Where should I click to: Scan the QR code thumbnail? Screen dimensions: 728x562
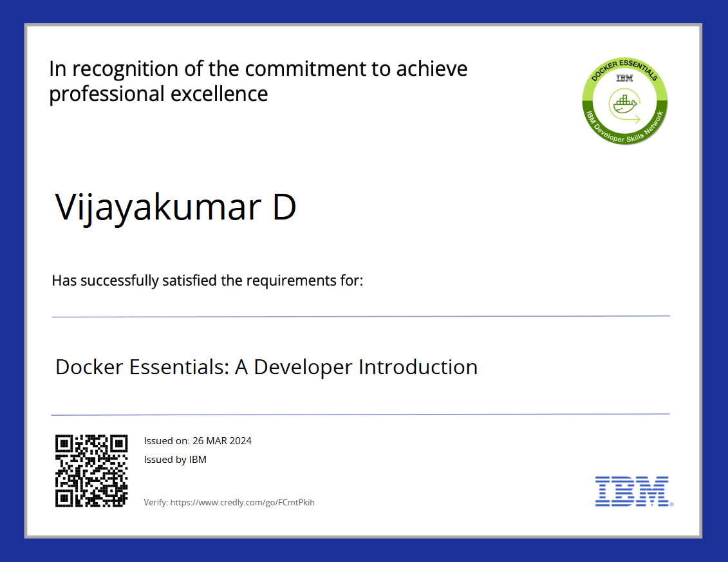(91, 470)
